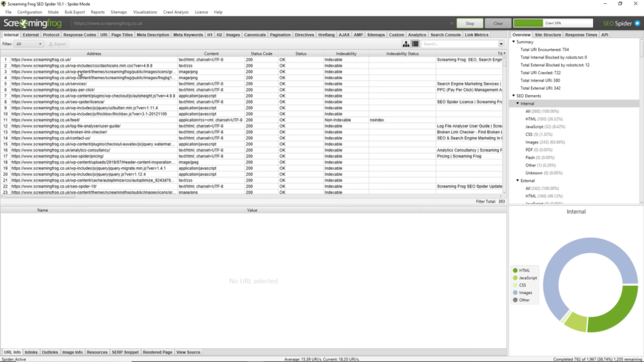
Task: Select the row for the /feed/ URL
Action: [252, 120]
